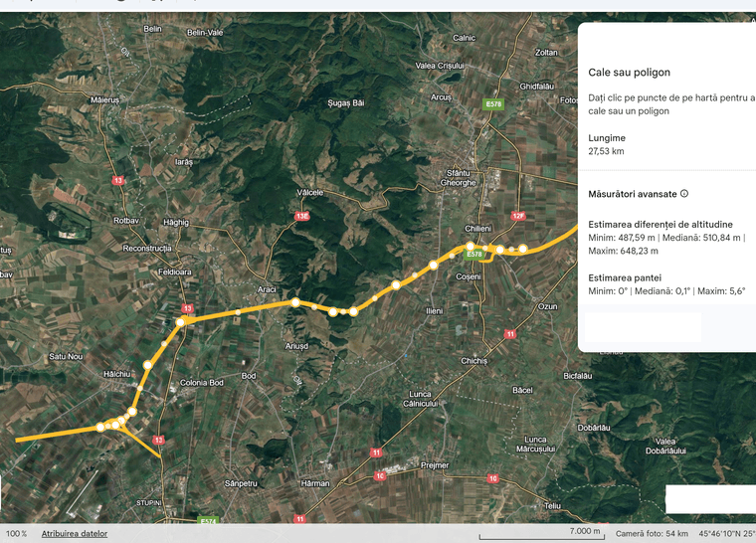Click the Prejmer town label
The image size is (756, 543).
[x=435, y=465]
